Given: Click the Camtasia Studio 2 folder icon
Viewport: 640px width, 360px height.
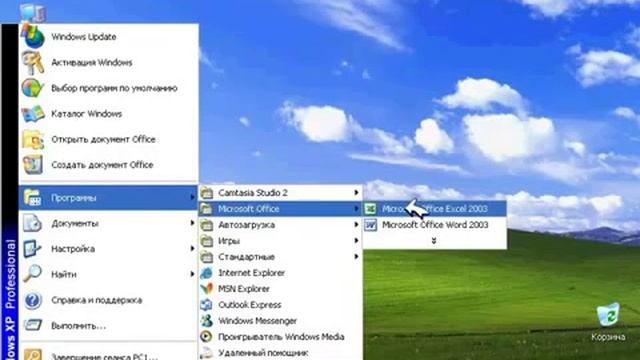Looking at the screenshot, I should pos(207,193).
